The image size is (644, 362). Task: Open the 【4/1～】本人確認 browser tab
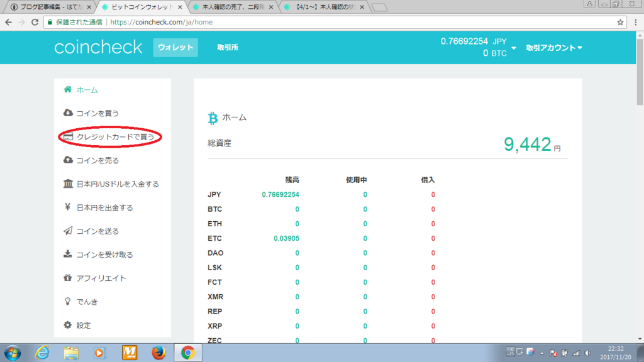point(325,7)
